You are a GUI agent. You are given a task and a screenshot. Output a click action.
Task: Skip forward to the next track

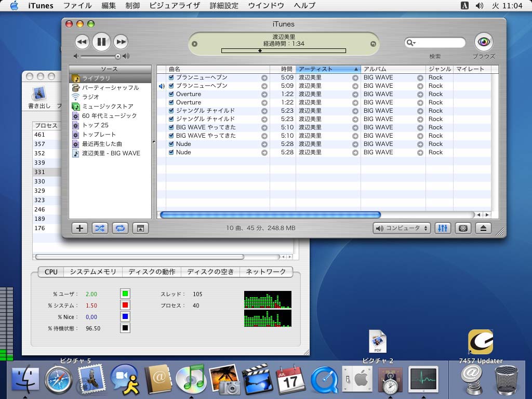click(x=121, y=42)
